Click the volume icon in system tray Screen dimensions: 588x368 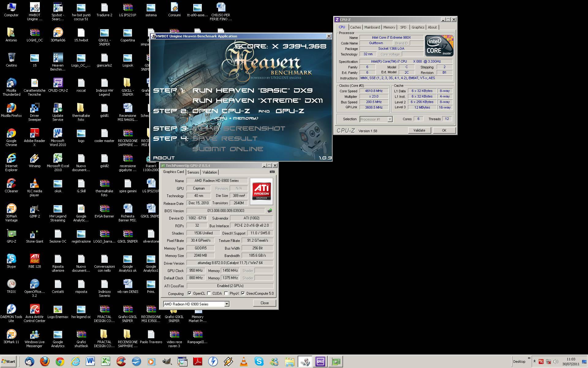point(556,362)
